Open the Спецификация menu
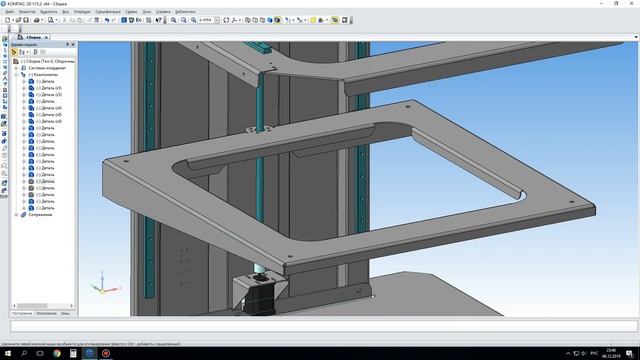 108,12
